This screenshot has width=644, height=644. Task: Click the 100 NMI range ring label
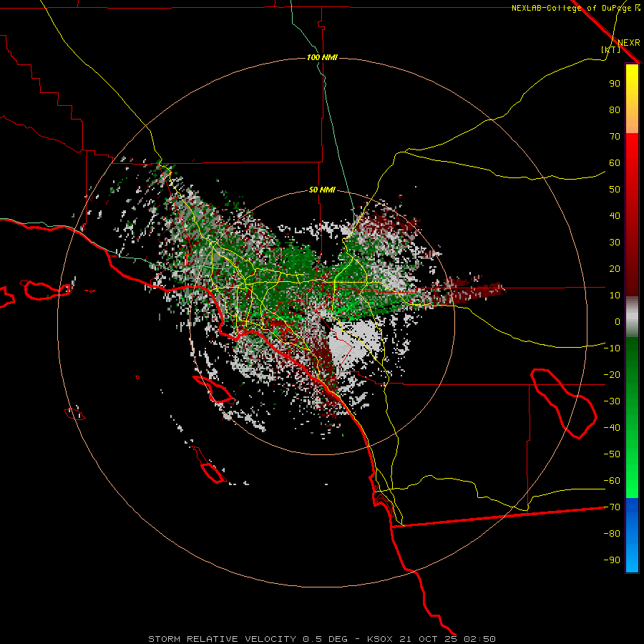tap(322, 57)
